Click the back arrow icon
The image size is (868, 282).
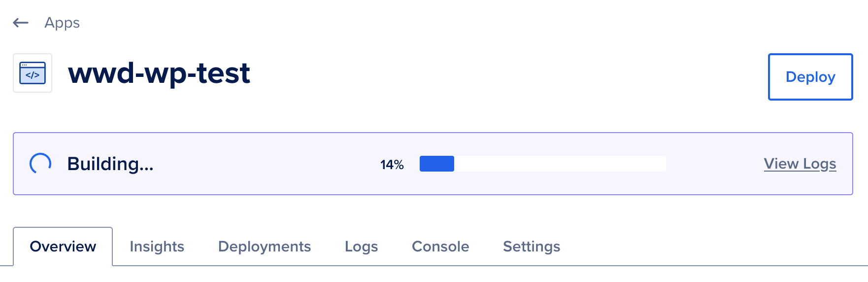(21, 23)
